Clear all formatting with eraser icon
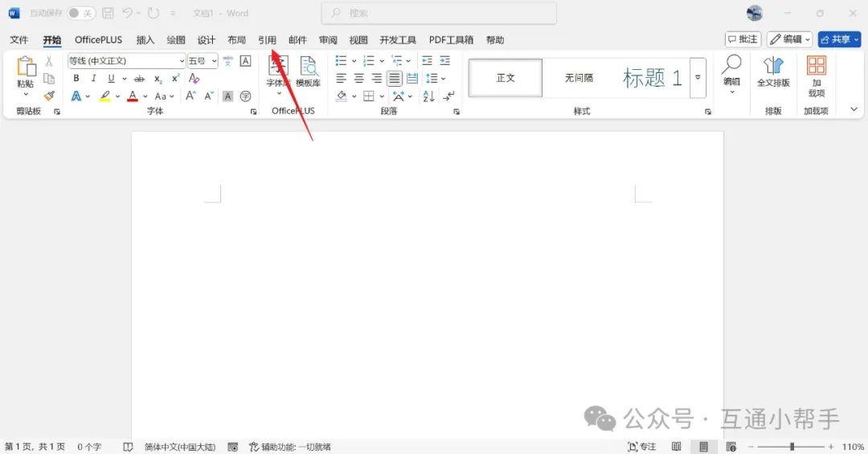868x454 pixels. [194, 79]
